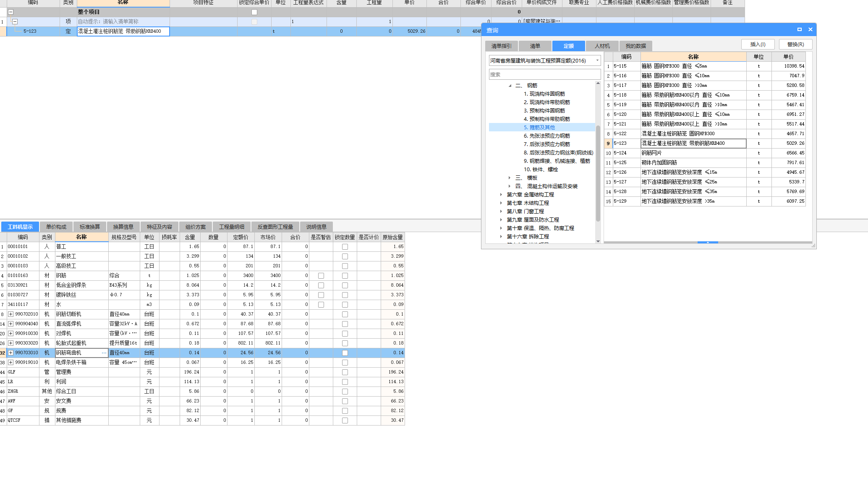868x478 pixels.
Task: Maximize the 查询 dialog window
Action: (x=800, y=29)
